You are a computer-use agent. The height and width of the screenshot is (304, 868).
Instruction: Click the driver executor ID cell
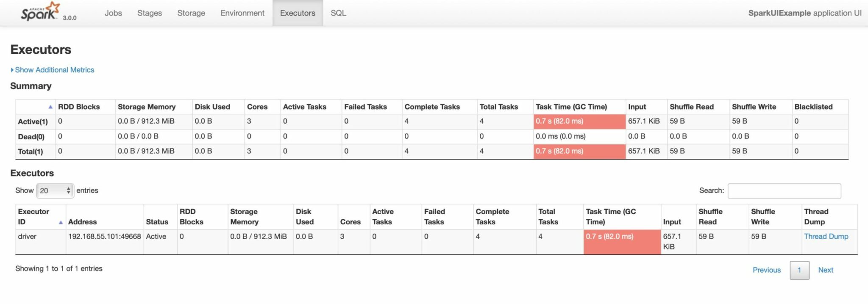point(41,242)
